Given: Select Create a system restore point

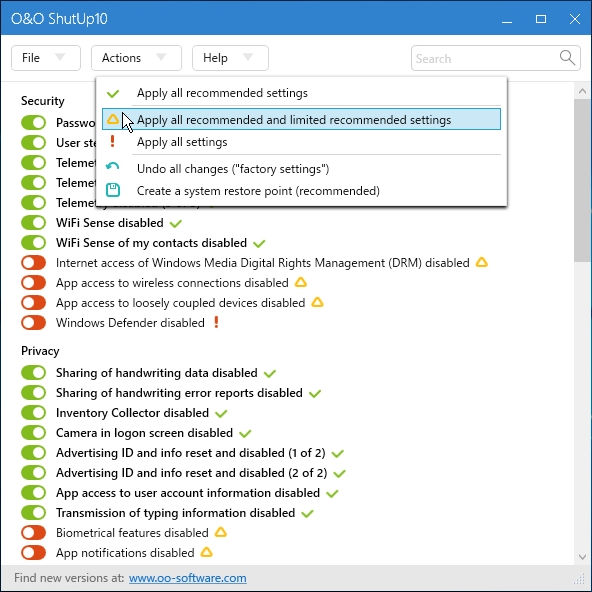Looking at the screenshot, I should point(301,191).
